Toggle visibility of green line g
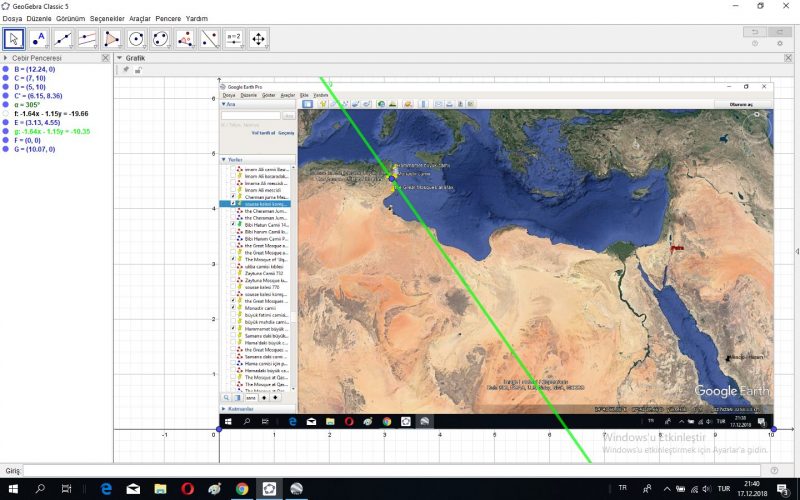The height and width of the screenshot is (500, 800). pos(6,132)
